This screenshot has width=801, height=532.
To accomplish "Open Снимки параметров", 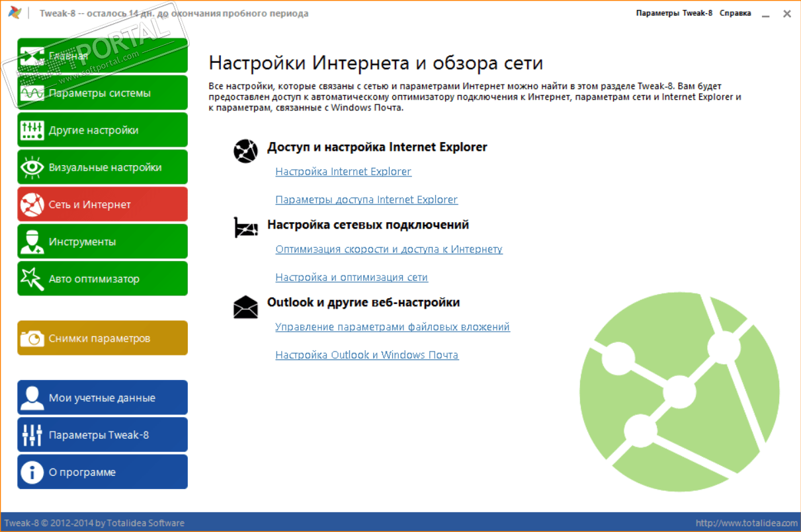I will [x=103, y=338].
